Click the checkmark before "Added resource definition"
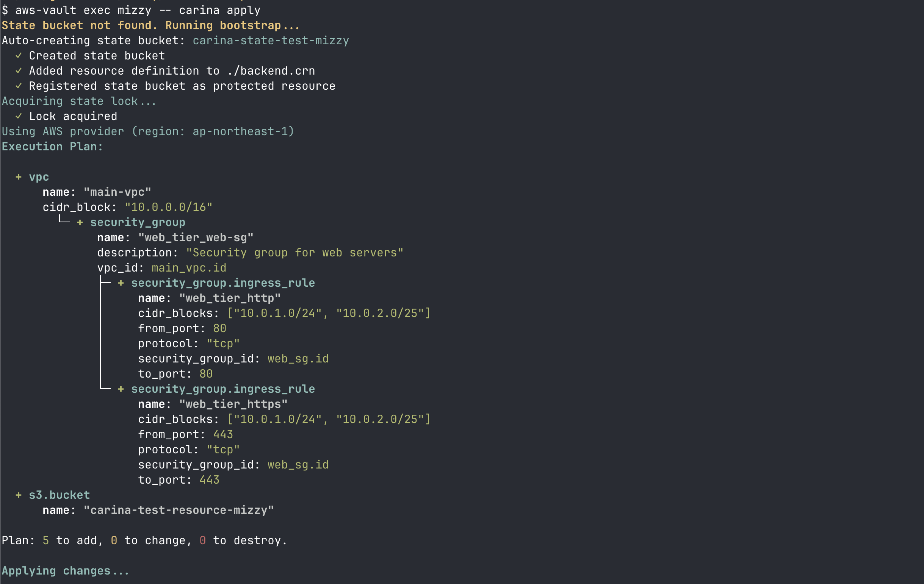924x584 pixels. (19, 71)
